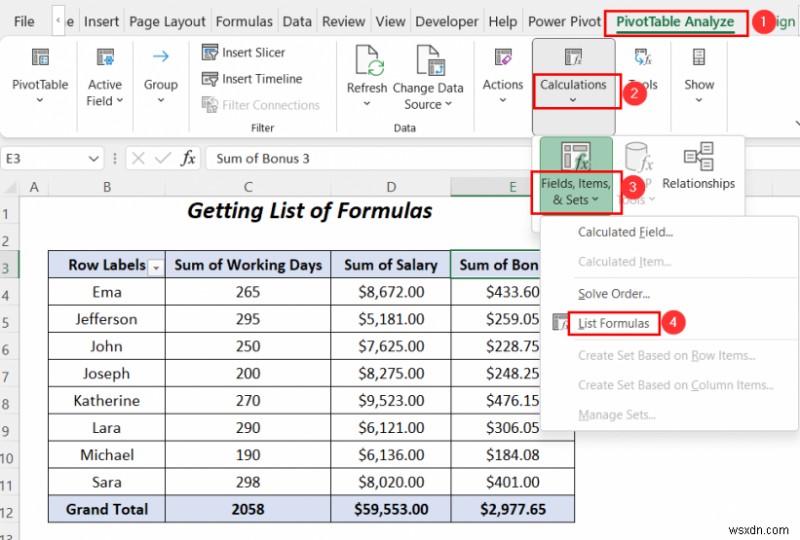Click the Insert Slicer icon
This screenshot has height=540, width=800.
point(209,52)
